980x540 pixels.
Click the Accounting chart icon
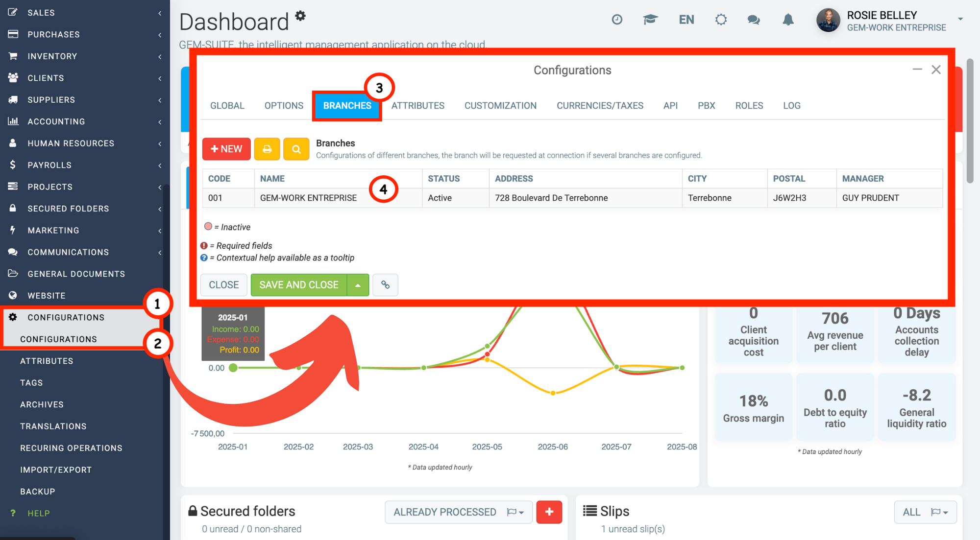[x=13, y=121]
